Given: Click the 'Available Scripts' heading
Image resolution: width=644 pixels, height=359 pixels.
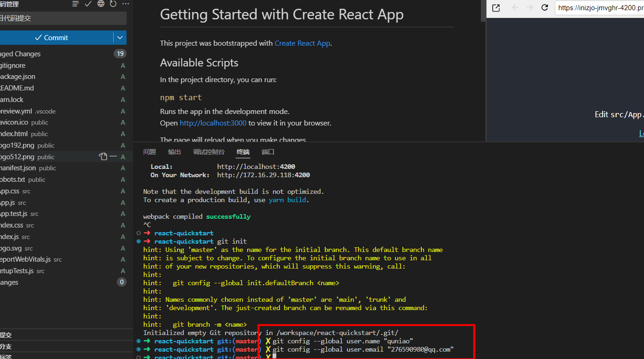Looking at the screenshot, I should [x=199, y=63].
